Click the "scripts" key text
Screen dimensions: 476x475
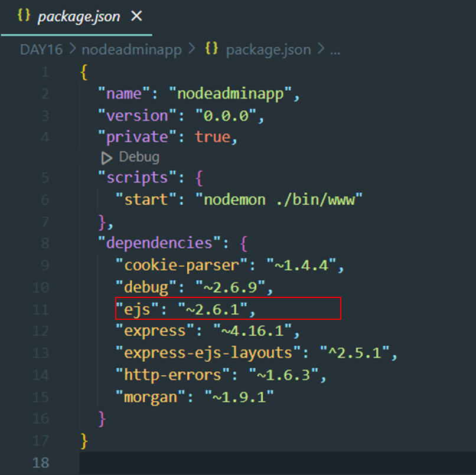coord(137,178)
